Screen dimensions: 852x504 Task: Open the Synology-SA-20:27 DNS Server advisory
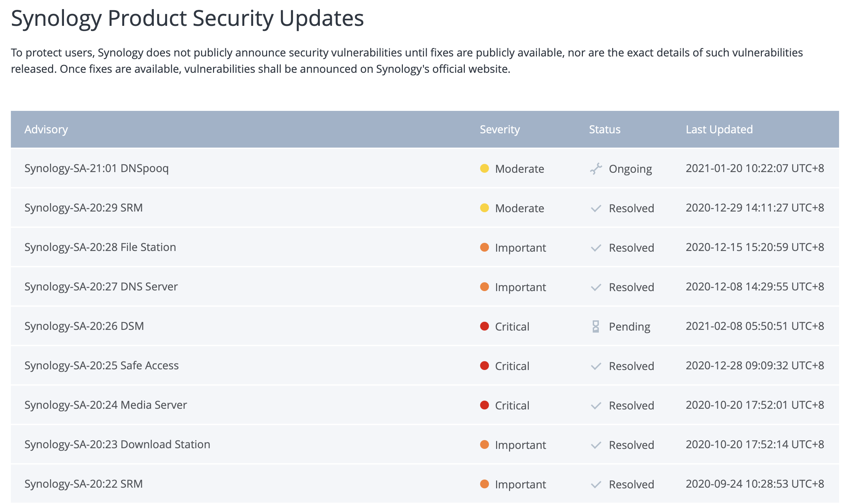coord(101,287)
